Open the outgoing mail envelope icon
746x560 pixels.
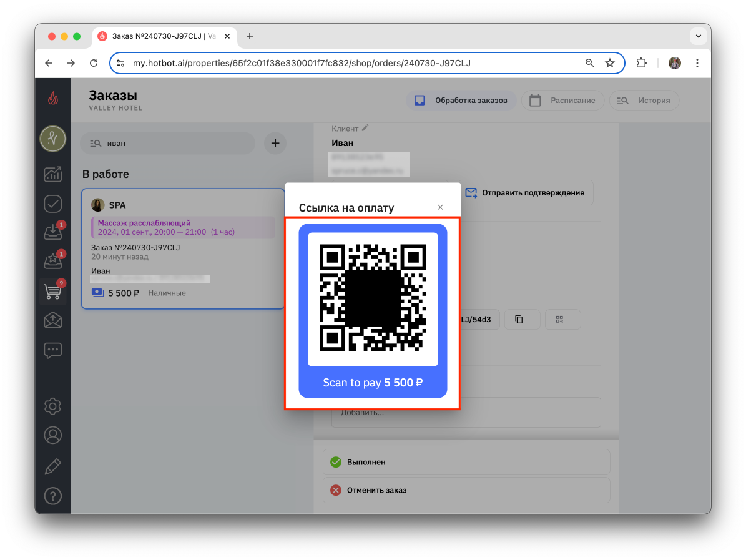point(53,320)
